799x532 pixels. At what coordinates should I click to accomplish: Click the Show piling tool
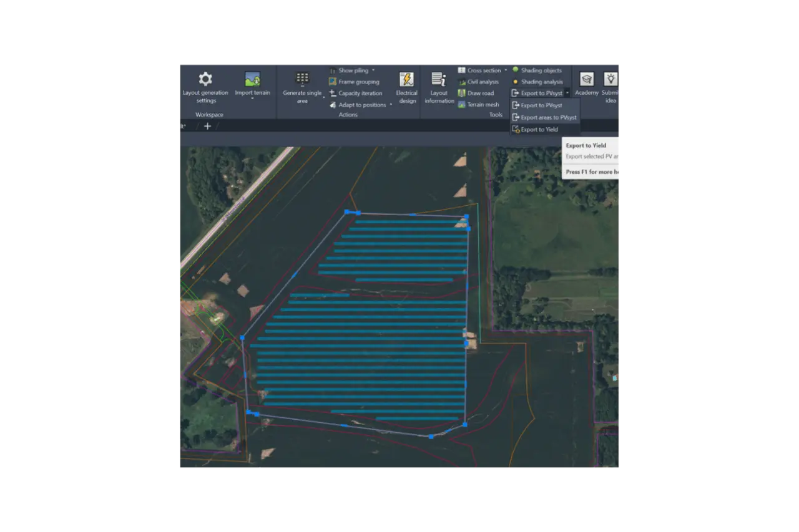349,70
